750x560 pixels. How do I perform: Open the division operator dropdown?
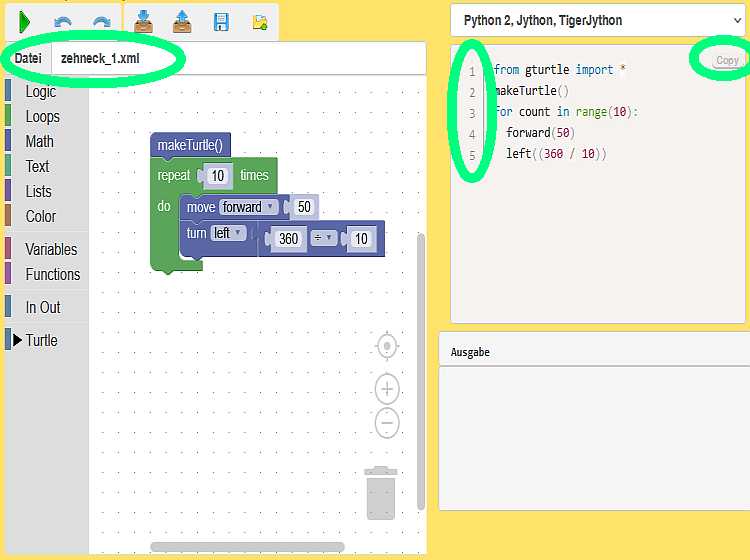(323, 238)
